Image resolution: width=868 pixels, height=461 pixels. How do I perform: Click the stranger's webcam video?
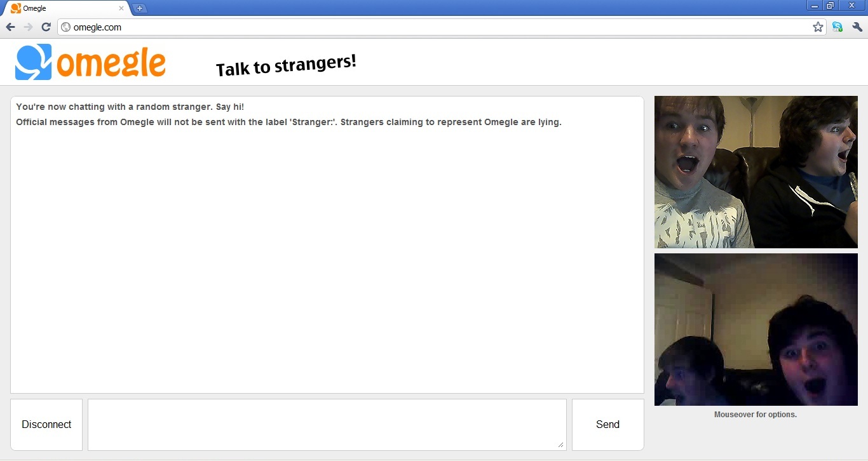coord(756,172)
